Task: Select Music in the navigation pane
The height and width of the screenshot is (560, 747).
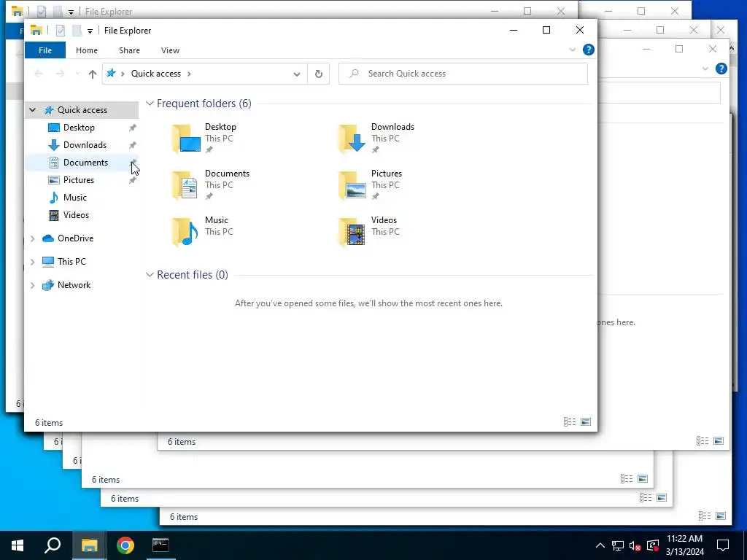Action: (75, 197)
